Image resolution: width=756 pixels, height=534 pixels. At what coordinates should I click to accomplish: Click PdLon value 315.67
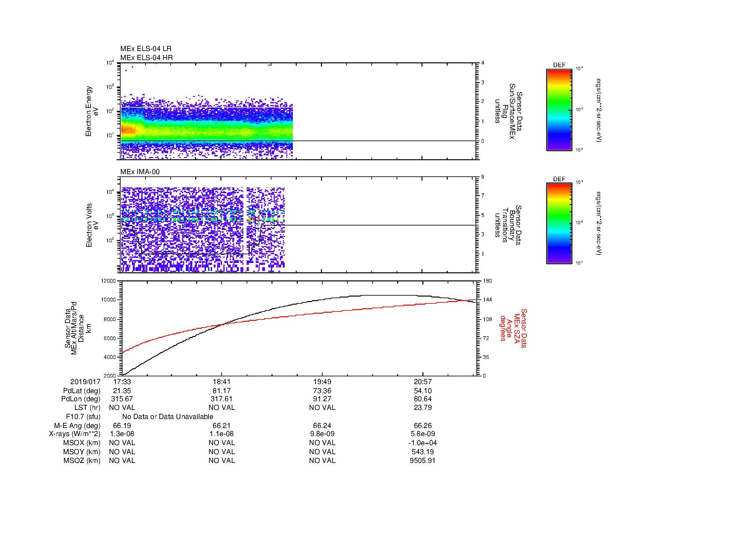click(x=122, y=399)
